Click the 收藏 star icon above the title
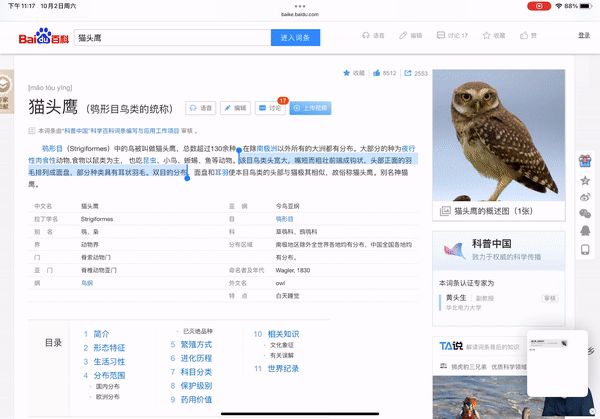600x419 pixels. 346,73
